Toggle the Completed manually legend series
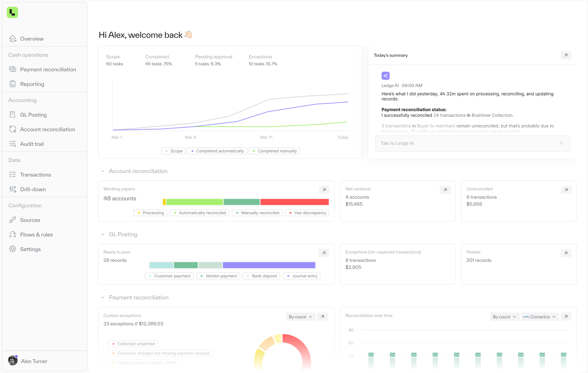 tap(274, 151)
